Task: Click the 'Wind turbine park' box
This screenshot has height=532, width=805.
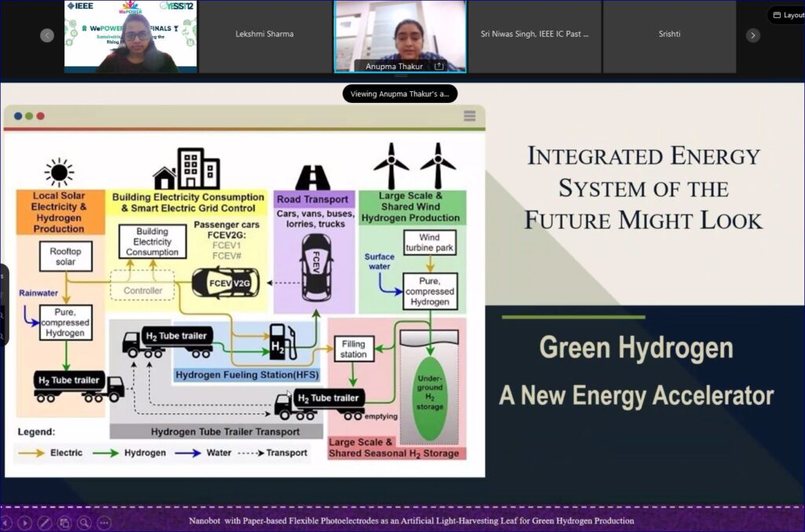Action: click(430, 242)
